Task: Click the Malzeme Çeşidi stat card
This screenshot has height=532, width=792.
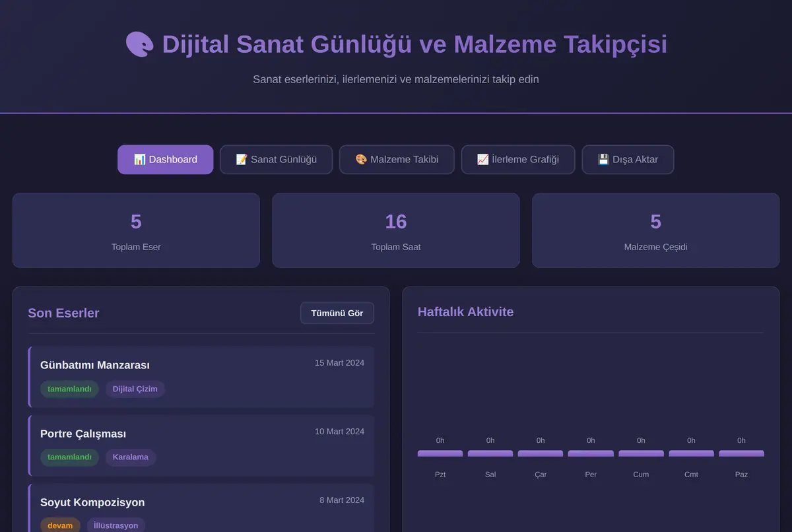Action: 655,230
